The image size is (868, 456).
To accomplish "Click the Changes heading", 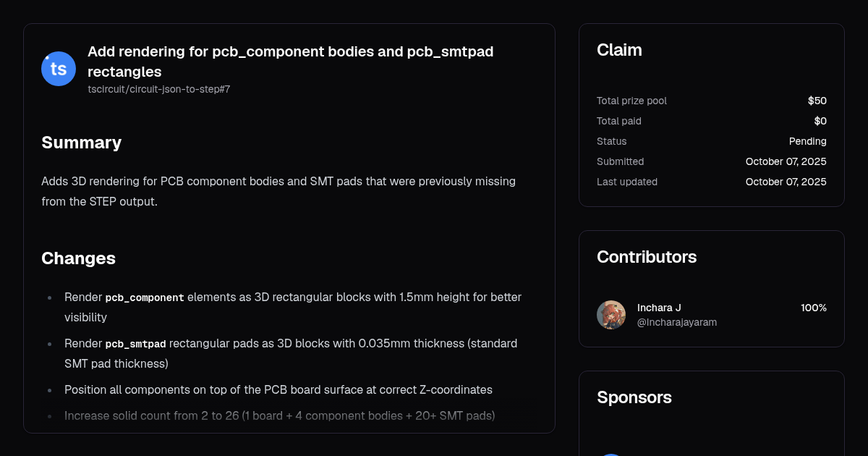I will (x=78, y=258).
